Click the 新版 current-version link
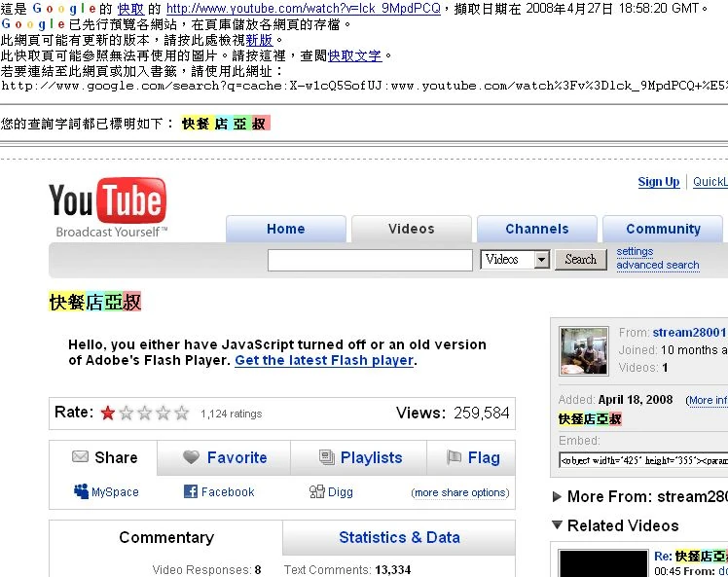The height and width of the screenshot is (577, 728). point(259,40)
